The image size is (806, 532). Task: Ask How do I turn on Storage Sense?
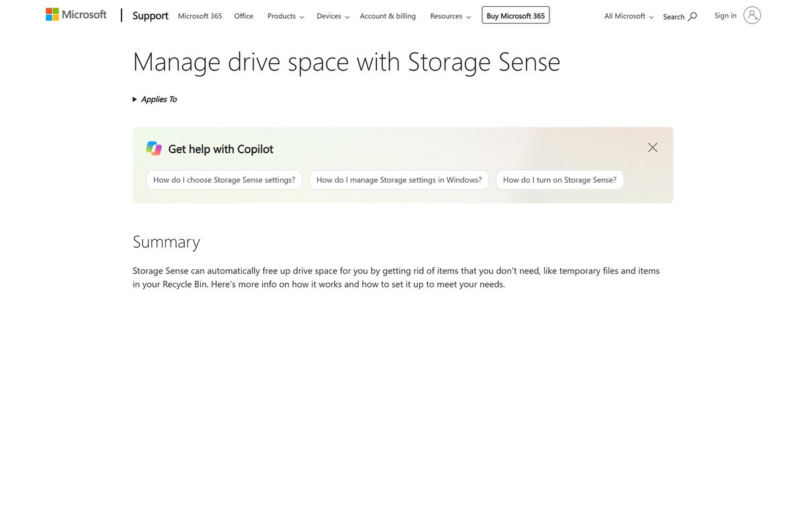click(559, 180)
